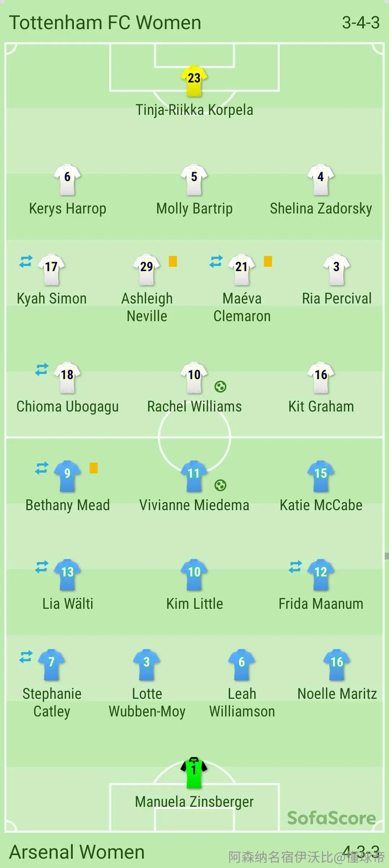This screenshot has height=868, width=389.
Task: Click Bethany Mead's yellow card icon
Action: pos(94,468)
